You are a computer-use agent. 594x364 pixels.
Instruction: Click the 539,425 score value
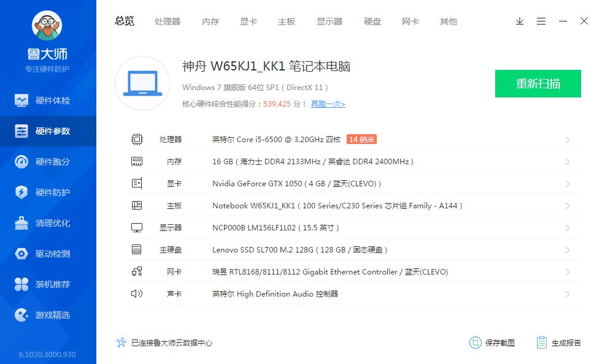point(277,104)
